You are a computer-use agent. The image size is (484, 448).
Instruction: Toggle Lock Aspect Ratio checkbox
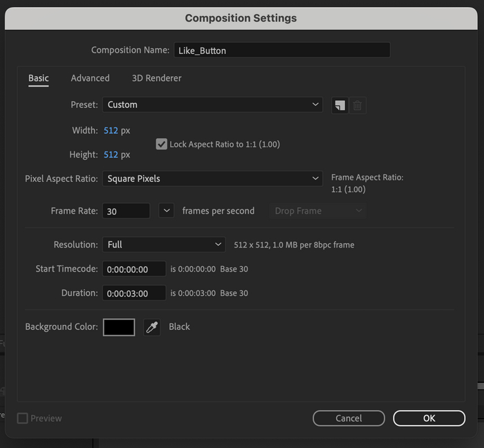162,144
